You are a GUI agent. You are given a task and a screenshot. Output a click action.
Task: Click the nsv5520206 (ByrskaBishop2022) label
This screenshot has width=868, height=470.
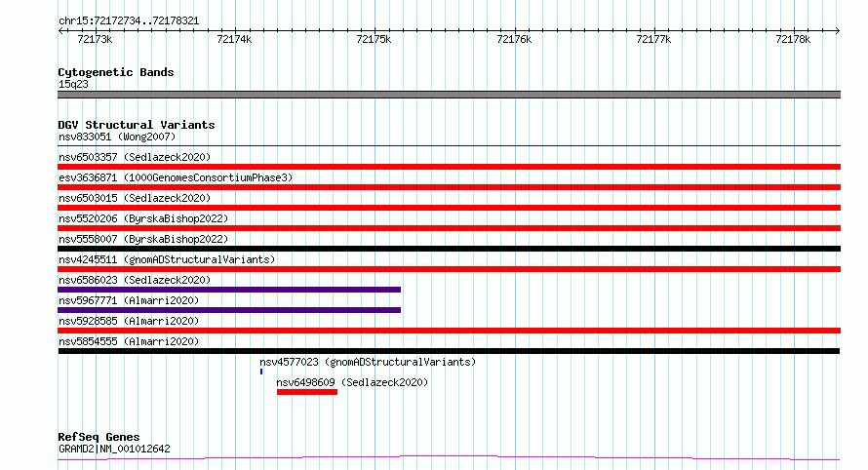(x=143, y=218)
